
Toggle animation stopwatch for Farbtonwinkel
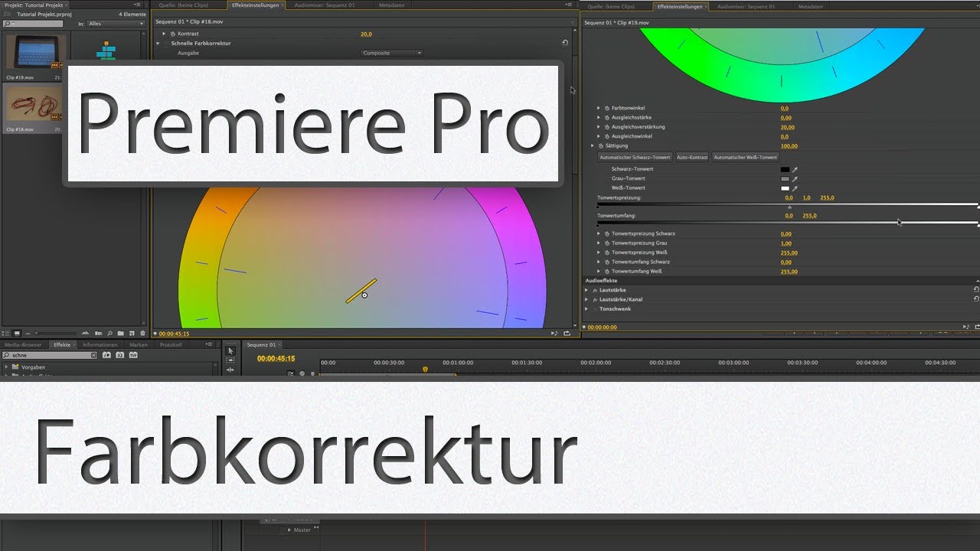pos(607,109)
